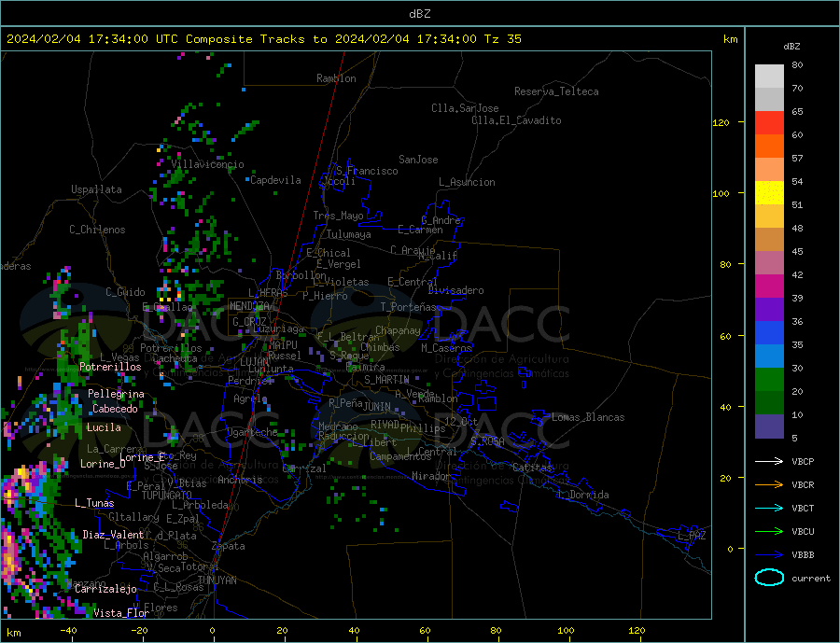This screenshot has width=840, height=643.
Task: Click the 'Ramblon' label near top
Action: [336, 78]
